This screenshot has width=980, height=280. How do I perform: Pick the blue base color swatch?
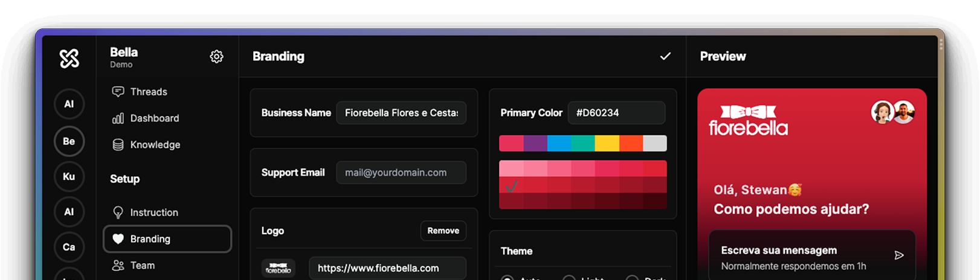tap(559, 143)
